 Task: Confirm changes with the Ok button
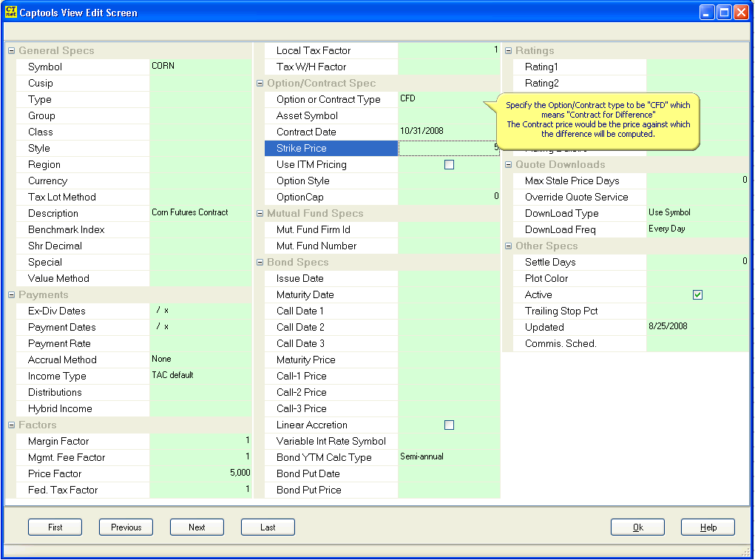coord(637,527)
